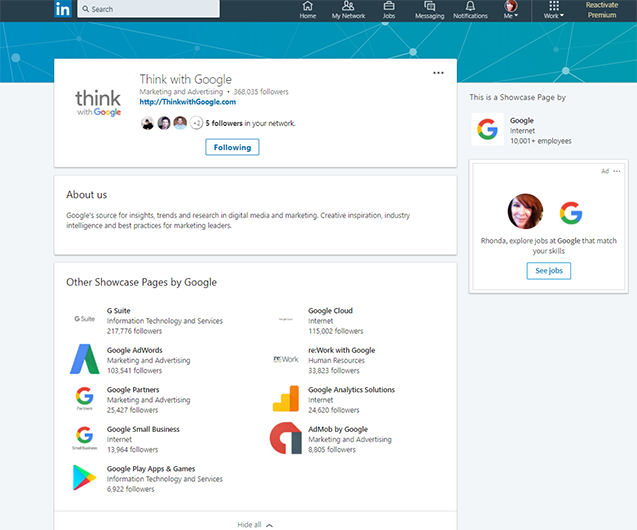This screenshot has height=530, width=637.
Task: Open the G Suite logo icon
Action: click(84, 319)
